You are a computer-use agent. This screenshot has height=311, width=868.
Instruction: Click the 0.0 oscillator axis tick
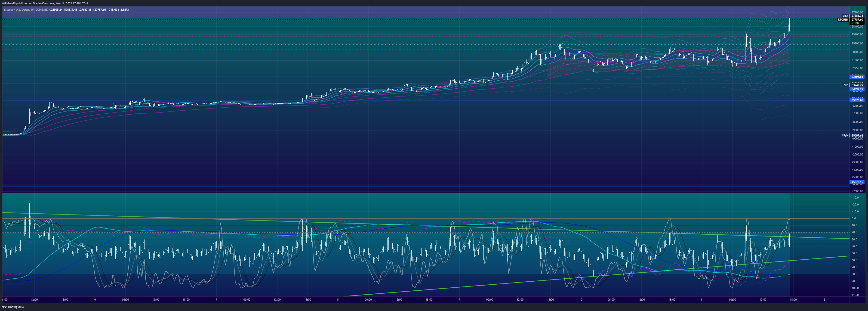[854, 219]
